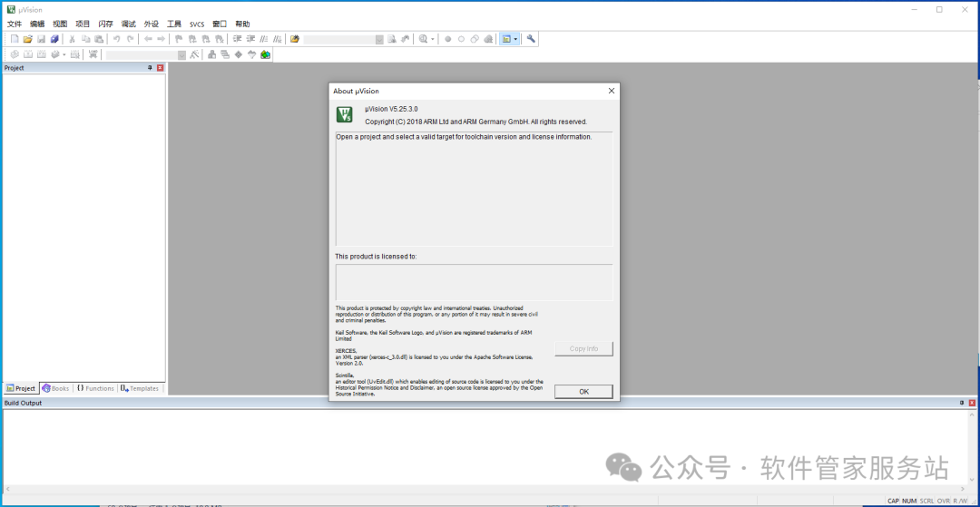980x507 pixels.
Task: Open the 视图 menu
Action: (x=60, y=24)
